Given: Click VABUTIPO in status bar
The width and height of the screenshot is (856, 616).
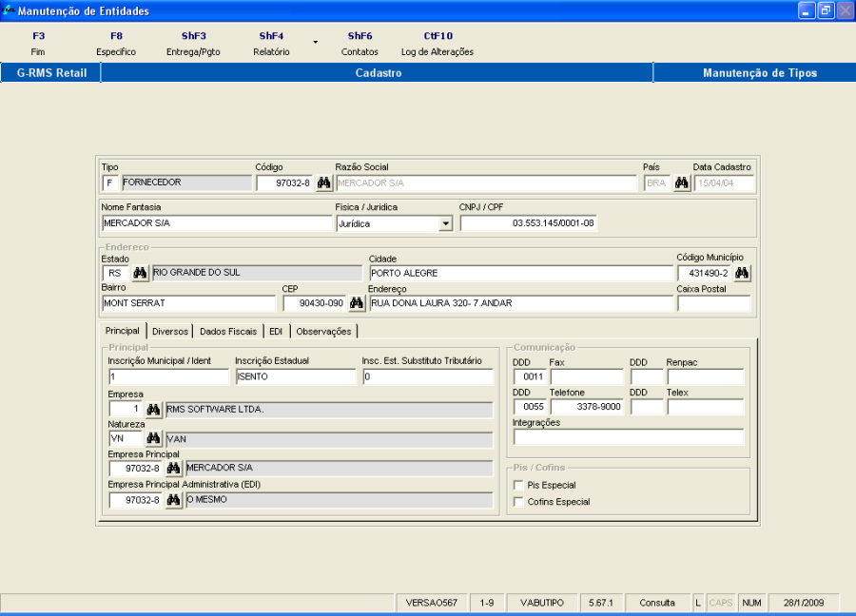Looking at the screenshot, I should click(542, 603).
